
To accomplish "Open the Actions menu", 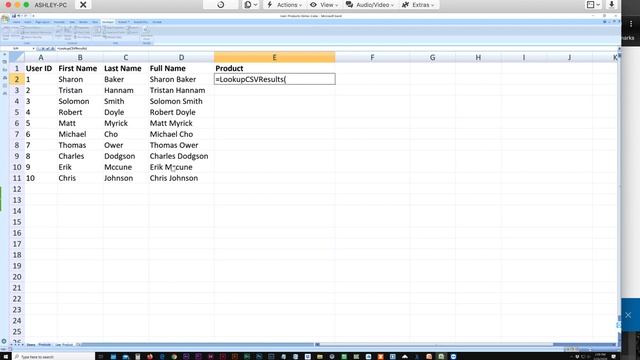I will pos(284,5).
